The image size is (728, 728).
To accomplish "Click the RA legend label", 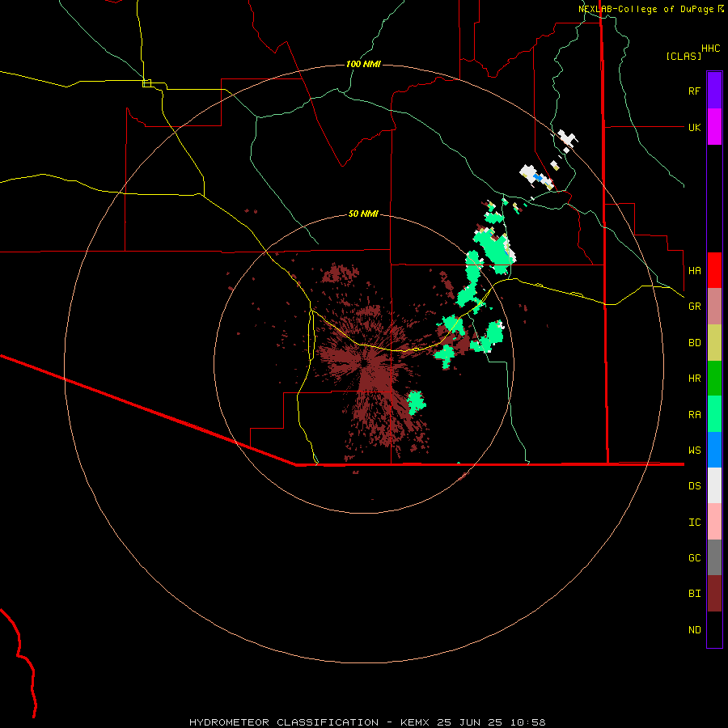I will point(694,415).
